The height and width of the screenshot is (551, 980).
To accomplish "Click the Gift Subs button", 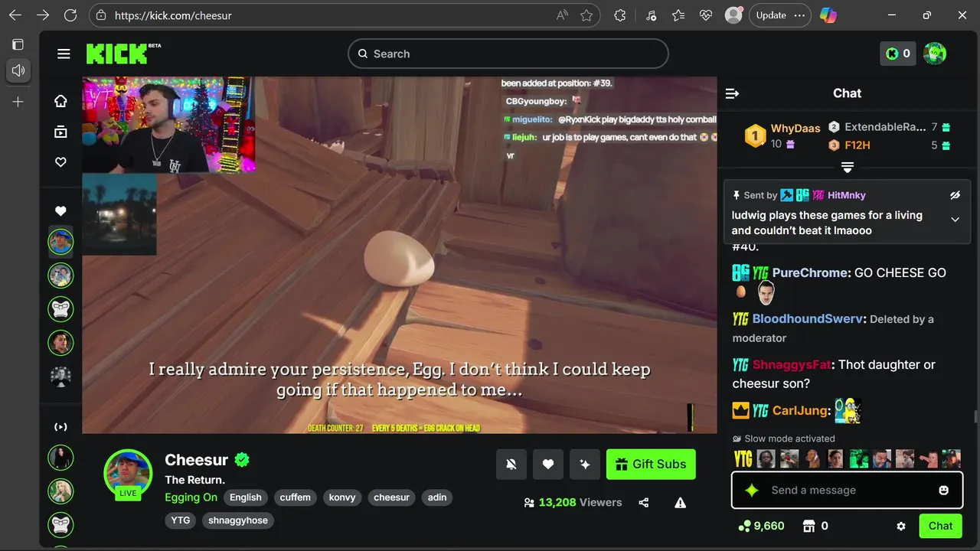I will 651,465.
